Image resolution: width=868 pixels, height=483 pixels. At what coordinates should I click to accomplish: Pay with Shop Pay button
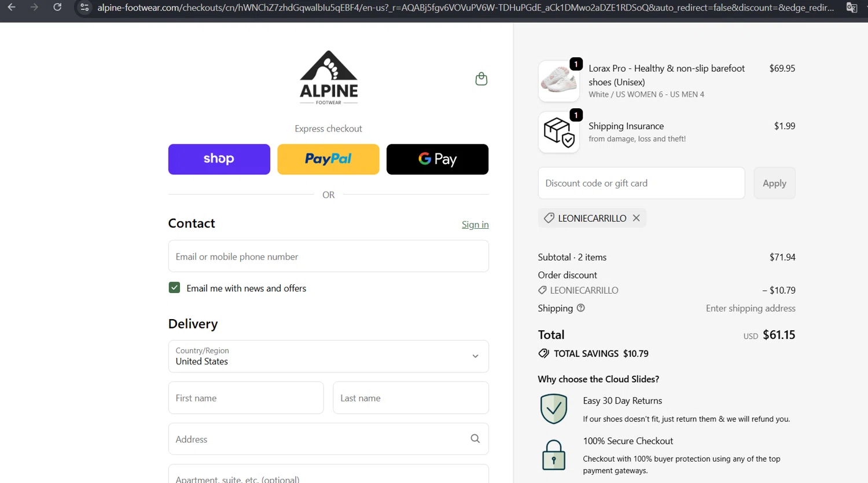click(219, 159)
